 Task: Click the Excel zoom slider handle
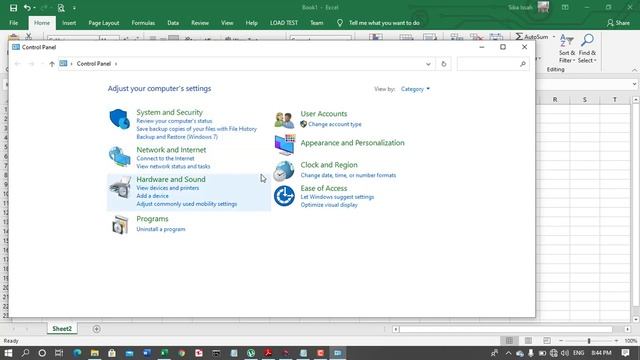coord(589,340)
